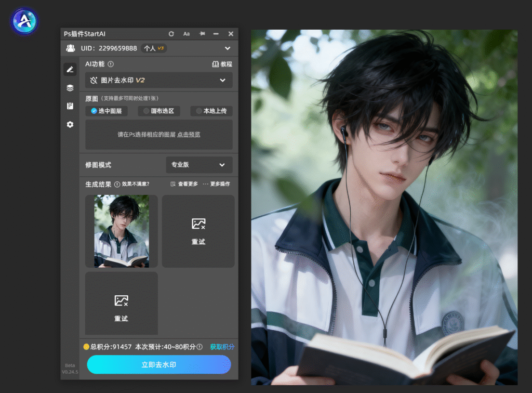The image size is (532, 393).
Task: Open the 专业版 mode dropdown
Action: coord(199,165)
